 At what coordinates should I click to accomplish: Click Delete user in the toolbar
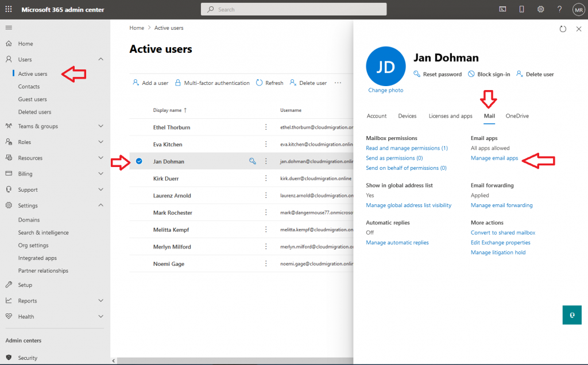(x=308, y=83)
